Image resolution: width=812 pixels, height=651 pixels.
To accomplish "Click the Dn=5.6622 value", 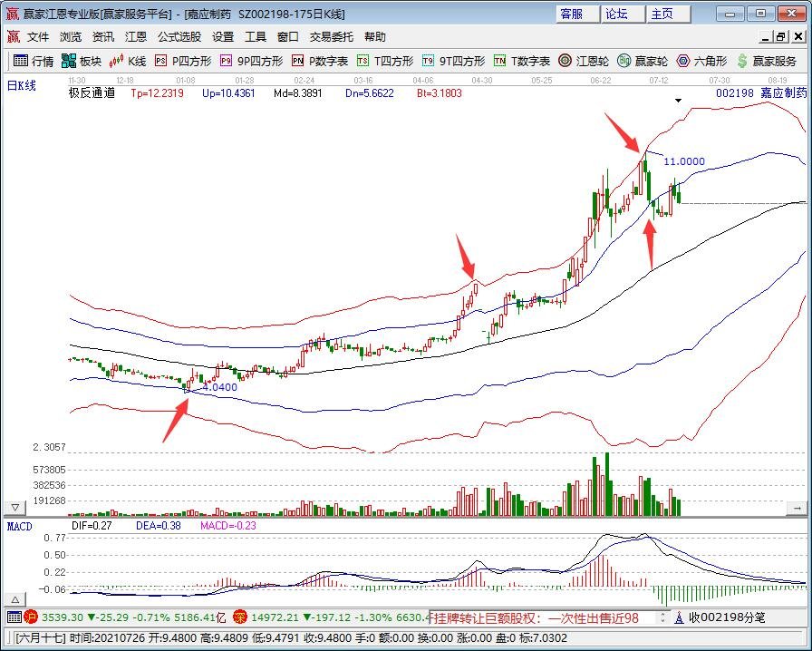I will click(370, 93).
